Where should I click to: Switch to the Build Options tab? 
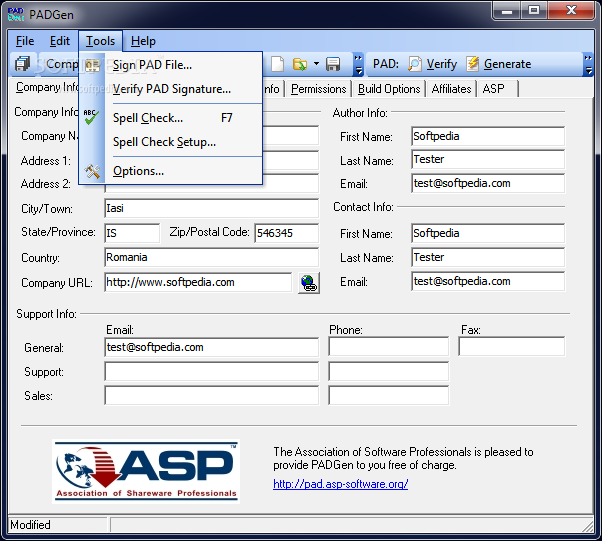[x=389, y=89]
